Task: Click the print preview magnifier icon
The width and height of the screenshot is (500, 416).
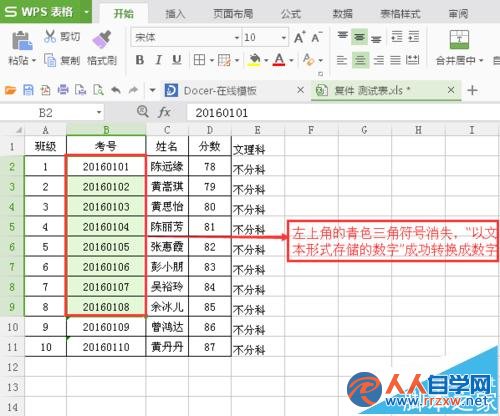Action: [x=98, y=90]
